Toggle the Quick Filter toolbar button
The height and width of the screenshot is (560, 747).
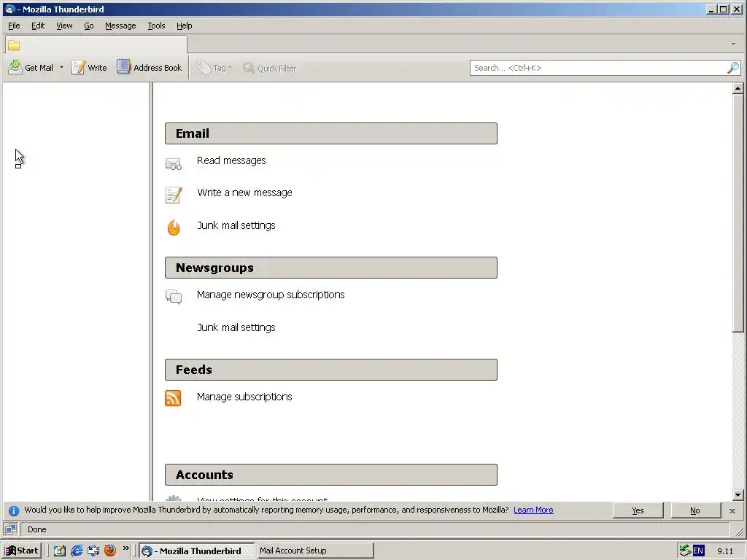click(x=270, y=68)
